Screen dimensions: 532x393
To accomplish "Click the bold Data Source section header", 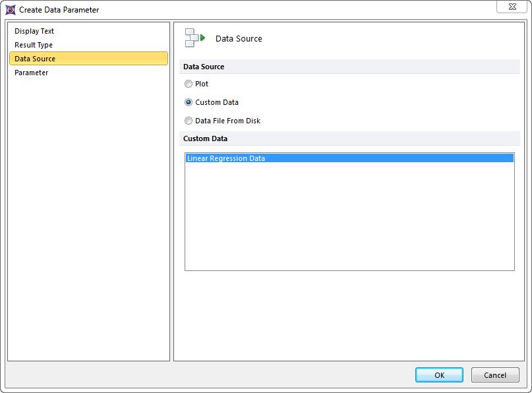I will (204, 67).
